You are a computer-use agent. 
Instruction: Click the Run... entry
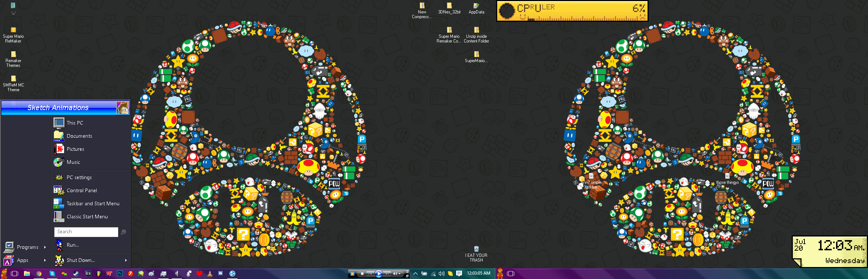click(x=73, y=245)
